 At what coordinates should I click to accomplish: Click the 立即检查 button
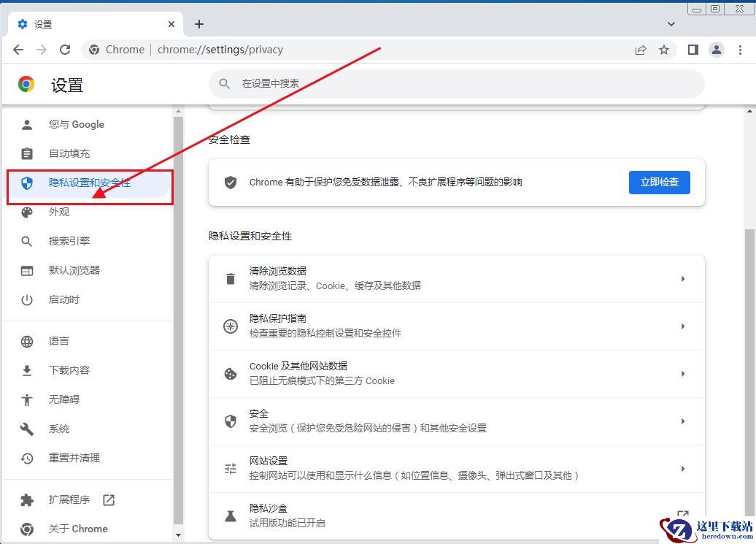click(659, 182)
